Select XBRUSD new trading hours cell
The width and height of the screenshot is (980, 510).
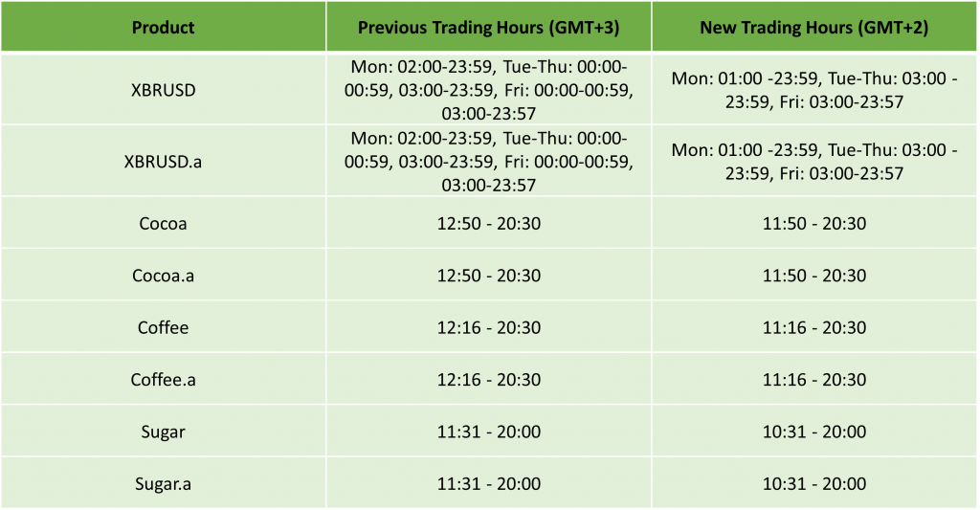pos(814,90)
